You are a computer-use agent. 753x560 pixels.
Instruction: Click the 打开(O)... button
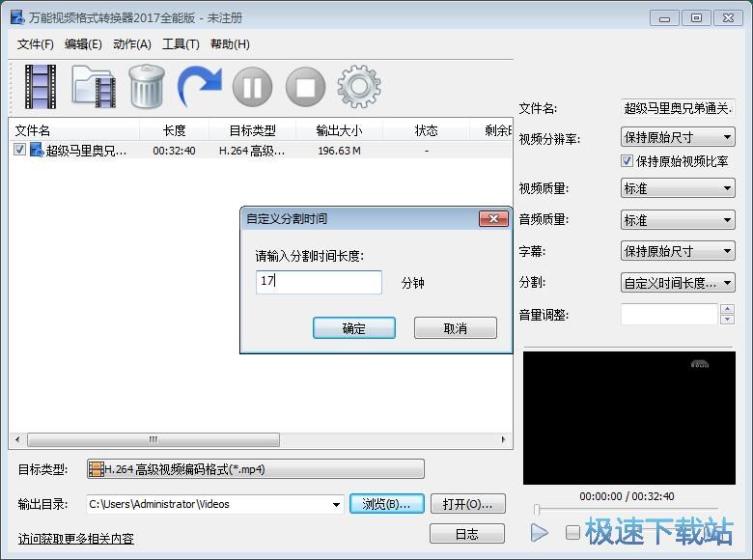[468, 504]
